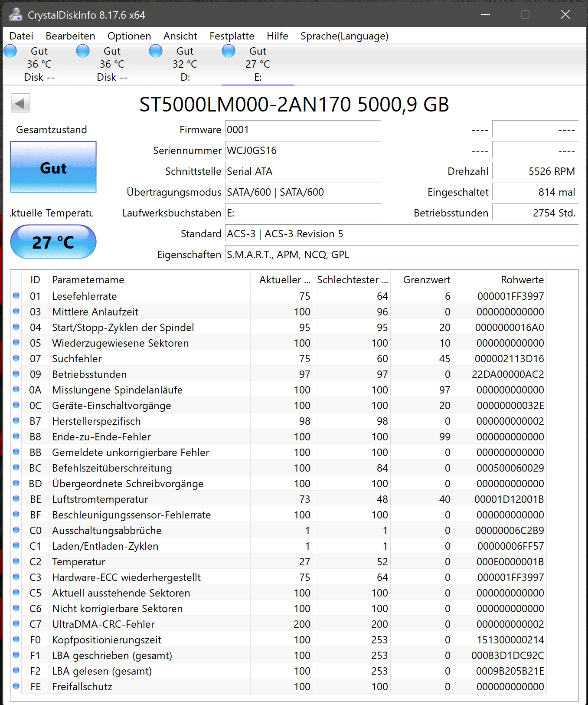Click the Übertragungsmodus SATA/600 field

click(303, 192)
